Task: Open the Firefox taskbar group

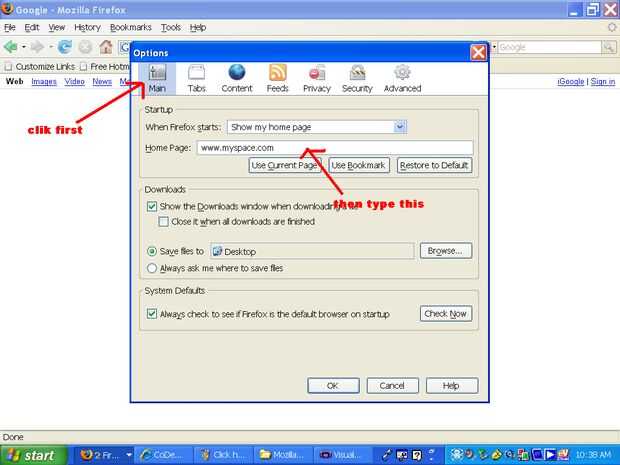Action: click(104, 455)
